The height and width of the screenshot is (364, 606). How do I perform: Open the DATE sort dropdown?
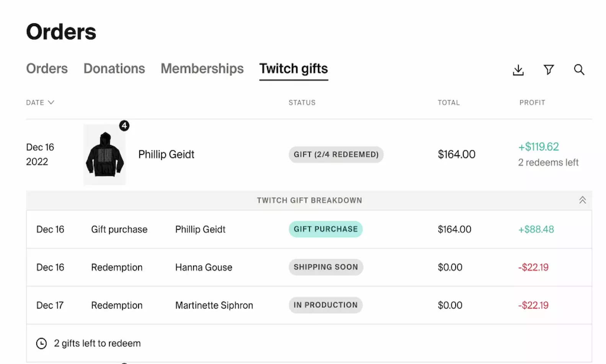tap(40, 102)
